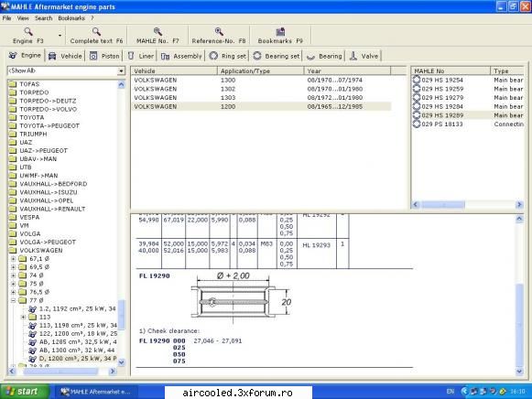Open Complete text search F6

click(96, 36)
